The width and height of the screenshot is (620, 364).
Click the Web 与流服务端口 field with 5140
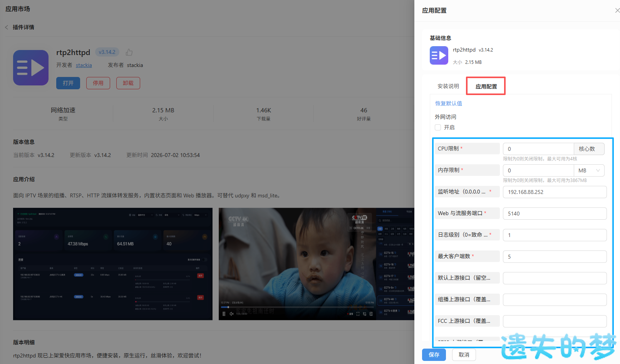tap(555, 214)
